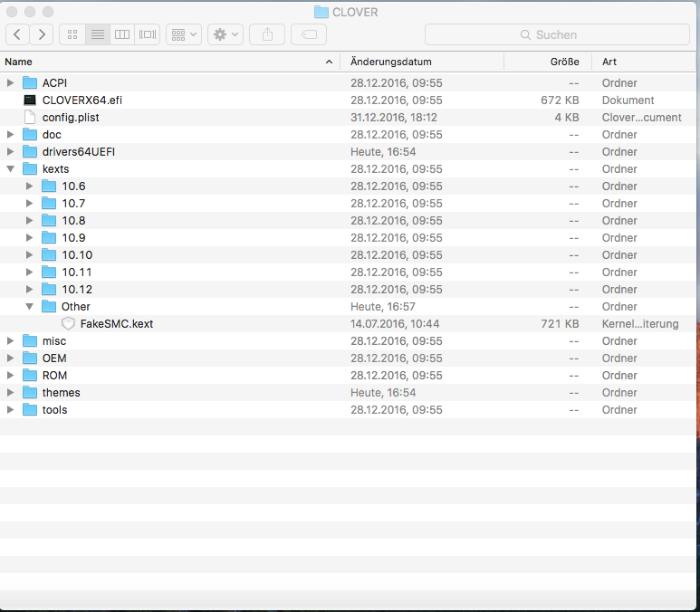Click the date 31.12.2016, 18:12
Viewport: 700px width, 612px height.
pos(394,118)
